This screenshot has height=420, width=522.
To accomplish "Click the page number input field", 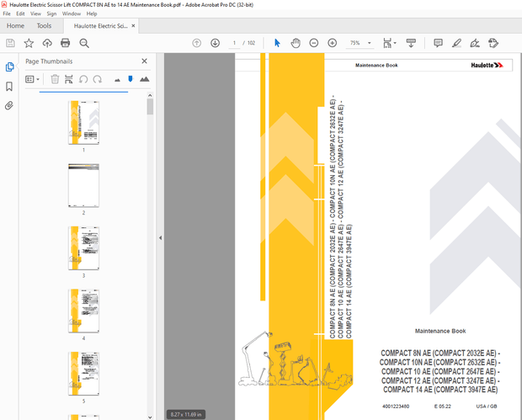I will point(234,43).
